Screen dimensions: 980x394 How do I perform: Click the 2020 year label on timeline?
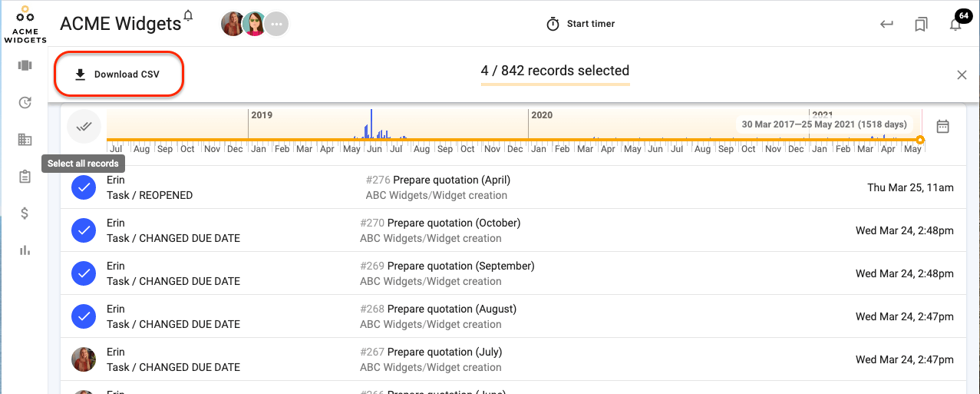point(542,115)
